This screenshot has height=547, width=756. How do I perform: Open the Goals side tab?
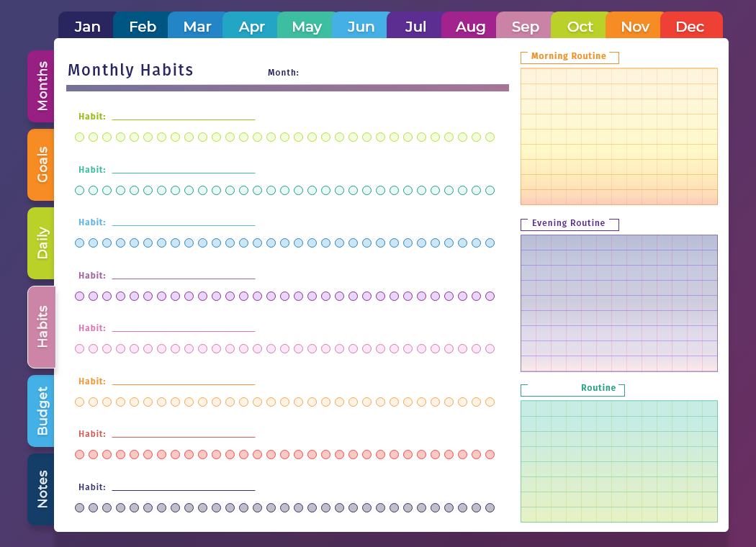(x=42, y=165)
